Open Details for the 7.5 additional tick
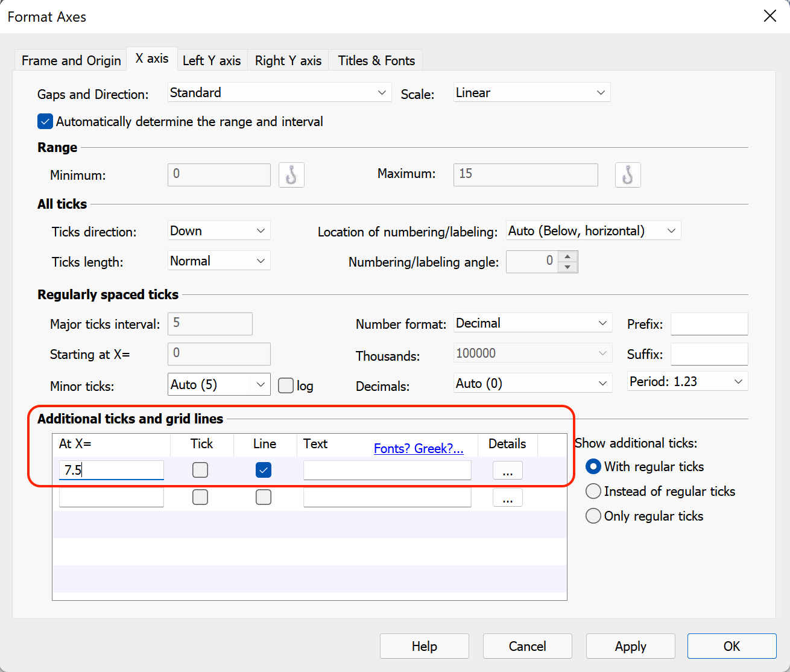Screen dimensions: 790x672 pyautogui.click(x=507, y=470)
